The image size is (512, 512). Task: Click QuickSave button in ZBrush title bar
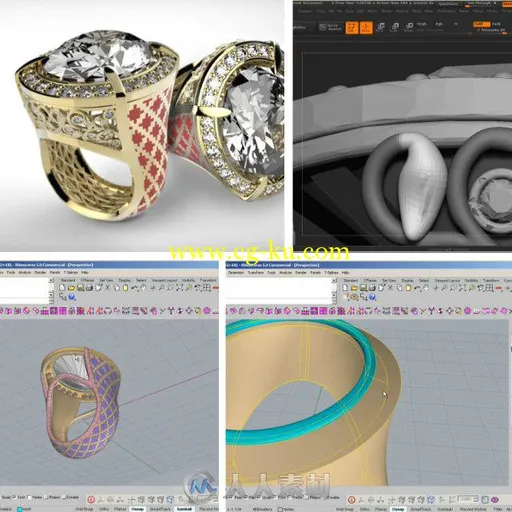pyautogui.click(x=448, y=4)
